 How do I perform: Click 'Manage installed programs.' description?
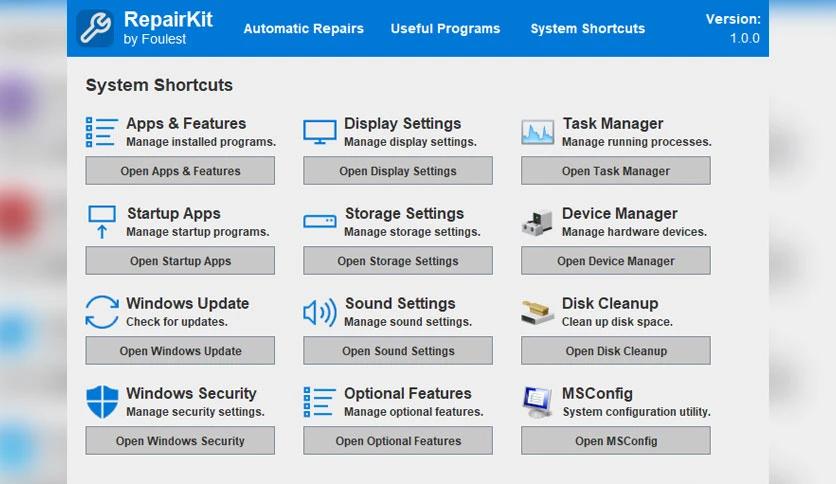[x=201, y=142]
